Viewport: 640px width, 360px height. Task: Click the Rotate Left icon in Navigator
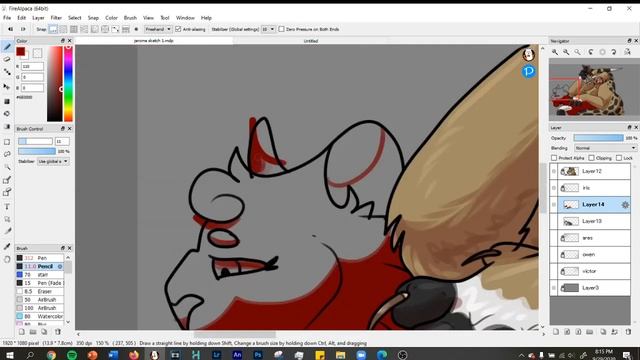point(591,52)
